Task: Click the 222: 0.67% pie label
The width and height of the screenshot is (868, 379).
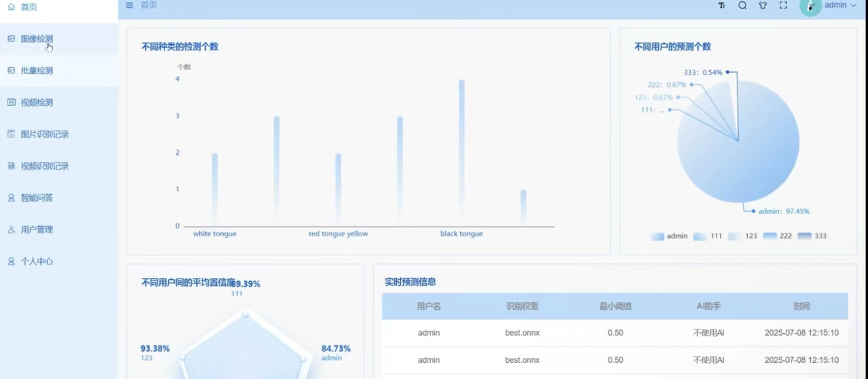Action: (x=667, y=85)
